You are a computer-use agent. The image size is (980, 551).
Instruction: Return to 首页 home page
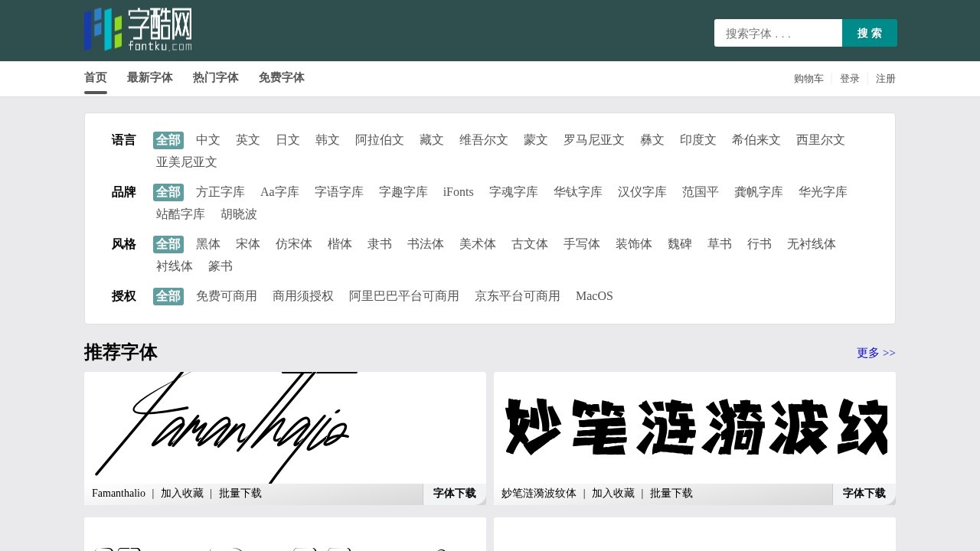95,77
